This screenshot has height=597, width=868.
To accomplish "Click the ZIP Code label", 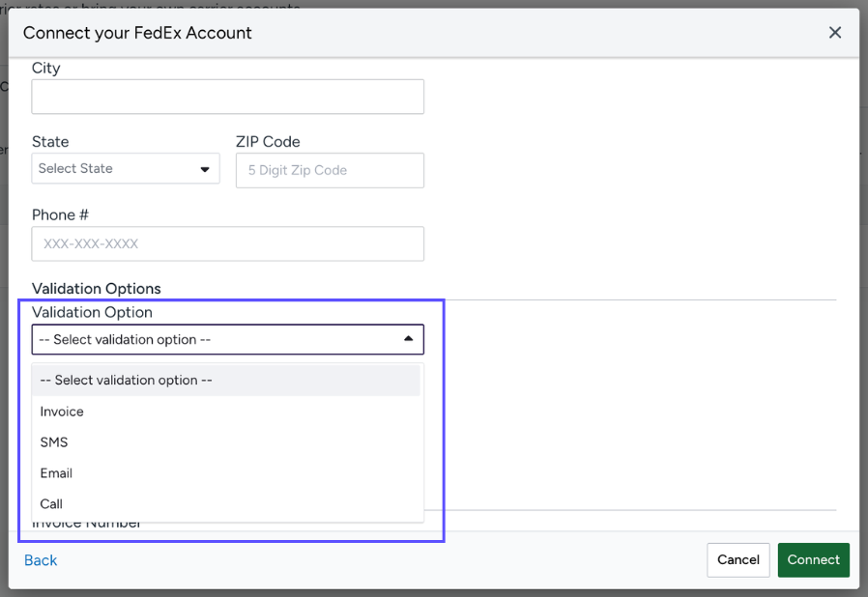I will [x=268, y=142].
